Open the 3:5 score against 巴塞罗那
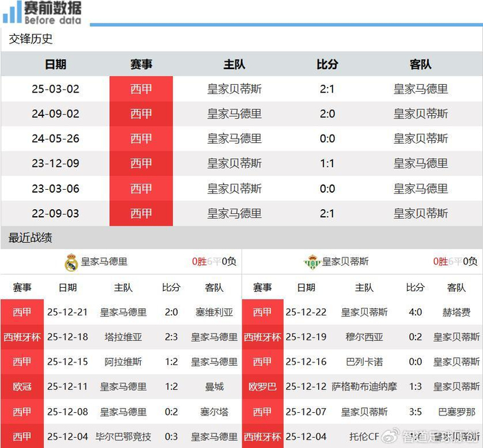Image resolution: width=483 pixels, height=448 pixels. click(415, 411)
